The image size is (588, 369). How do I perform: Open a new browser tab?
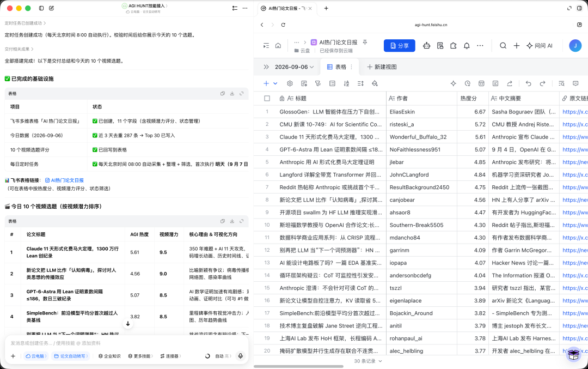pyautogui.click(x=326, y=8)
